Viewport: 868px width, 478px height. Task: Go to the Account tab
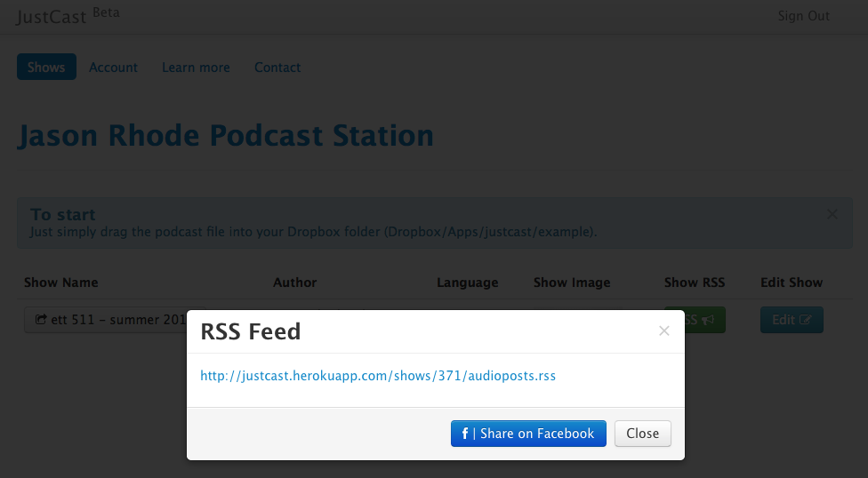113,68
